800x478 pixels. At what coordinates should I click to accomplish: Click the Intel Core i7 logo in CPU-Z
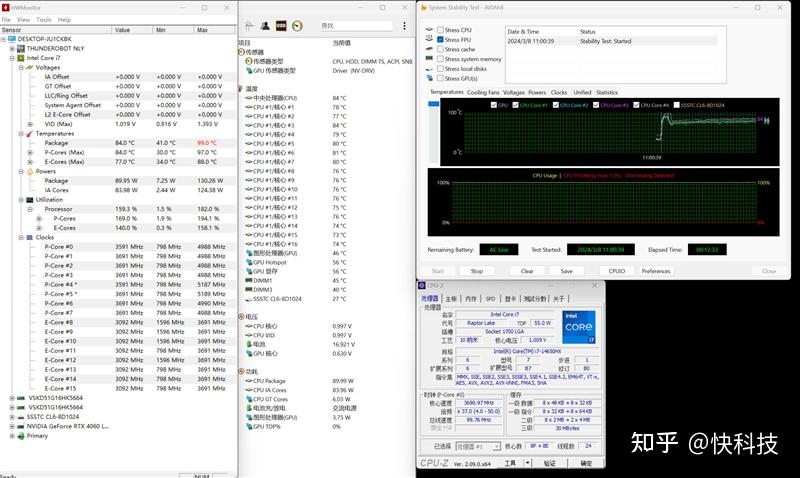coord(579,327)
